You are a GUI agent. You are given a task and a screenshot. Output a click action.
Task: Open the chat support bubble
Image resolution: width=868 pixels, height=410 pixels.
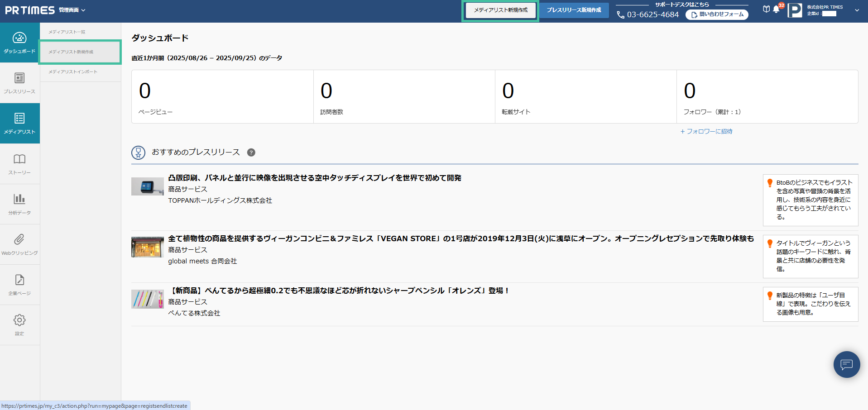point(846,364)
